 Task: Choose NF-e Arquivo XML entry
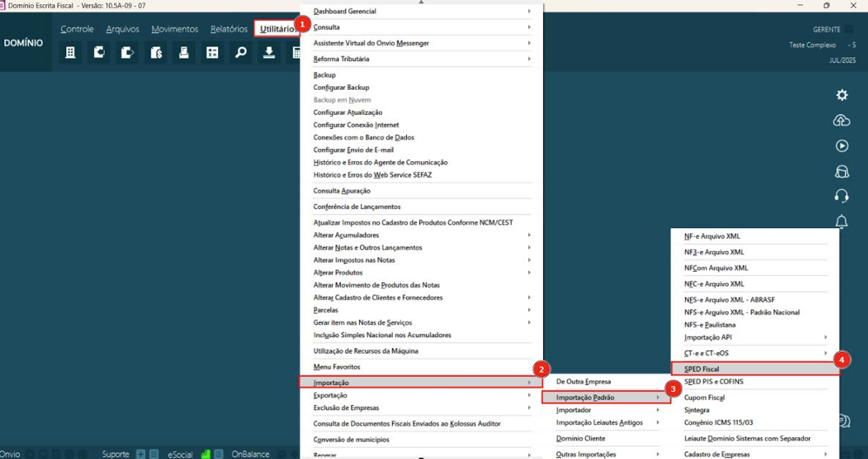pyautogui.click(x=753, y=236)
